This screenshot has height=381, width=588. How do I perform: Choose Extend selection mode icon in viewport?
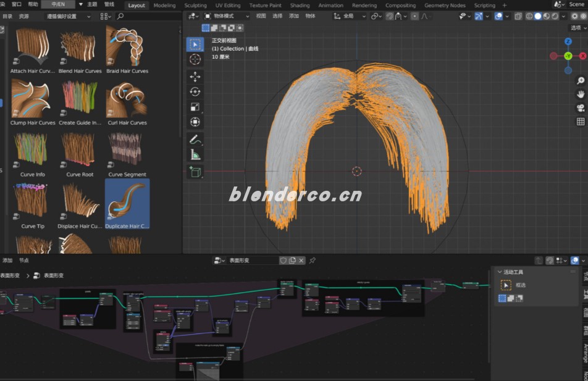pyautogui.click(x=214, y=28)
